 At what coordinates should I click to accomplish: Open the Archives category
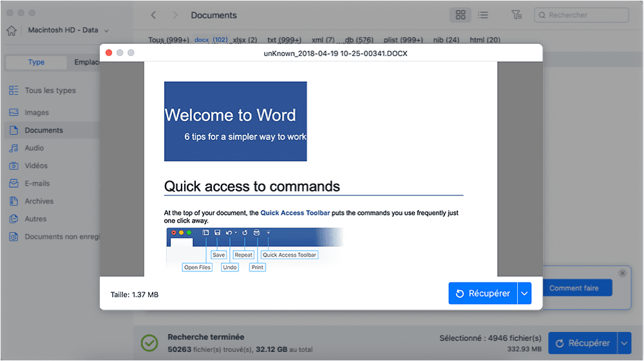tap(39, 201)
